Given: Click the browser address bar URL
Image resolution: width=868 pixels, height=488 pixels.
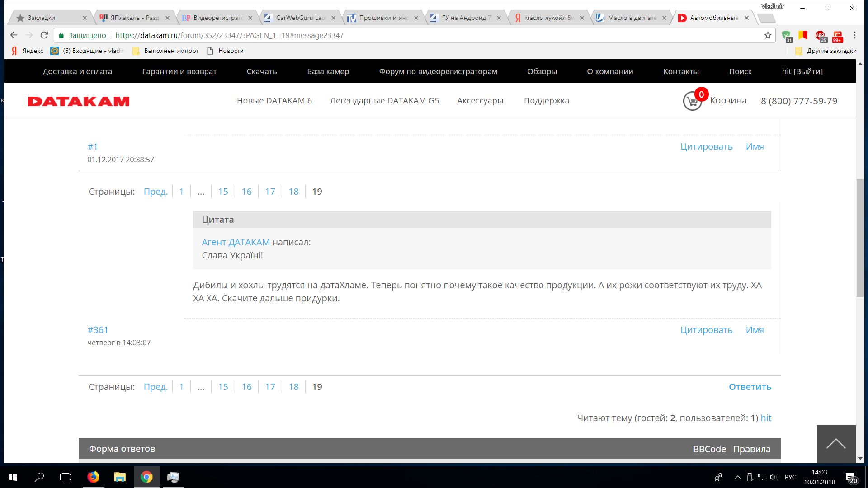Looking at the screenshot, I should [229, 35].
